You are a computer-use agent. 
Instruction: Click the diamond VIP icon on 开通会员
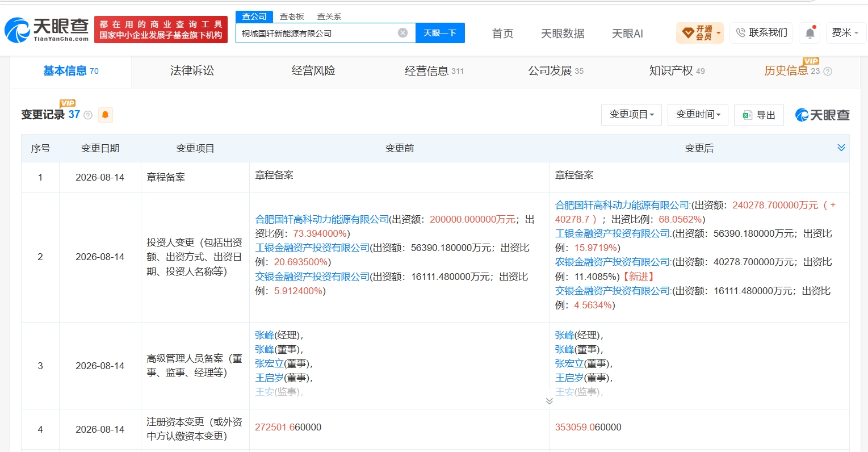pyautogui.click(x=687, y=33)
